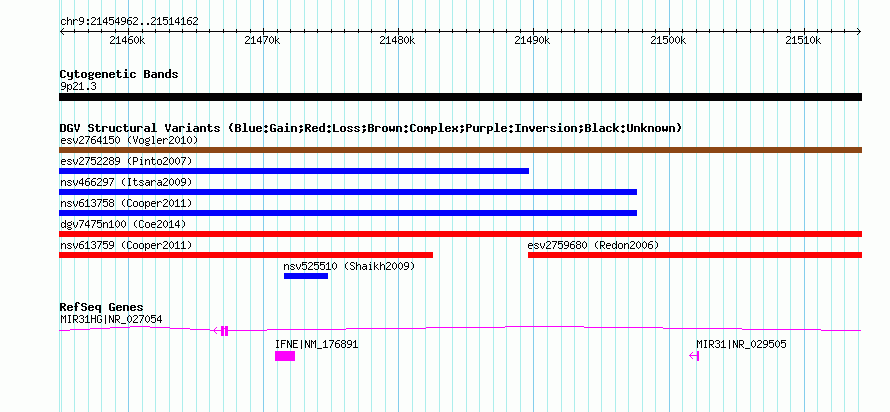The width and height of the screenshot is (890, 412).
Task: Open the nsv525510 (Shaikh2009) variant label
Action: coord(349,266)
